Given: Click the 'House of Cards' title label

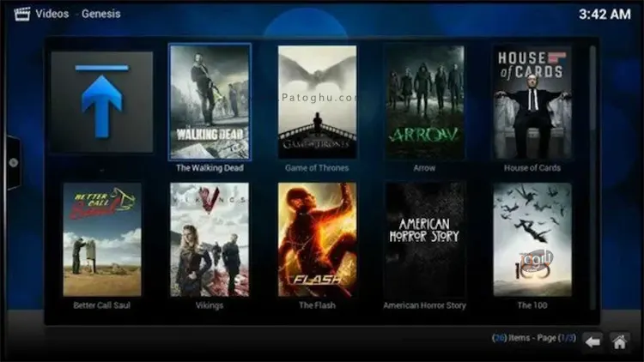Looking at the screenshot, I should click(532, 168).
